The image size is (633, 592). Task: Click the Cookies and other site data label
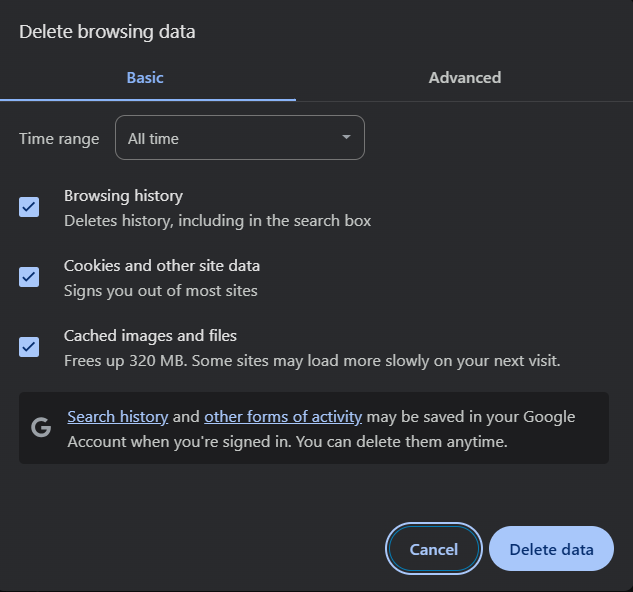[x=162, y=266]
